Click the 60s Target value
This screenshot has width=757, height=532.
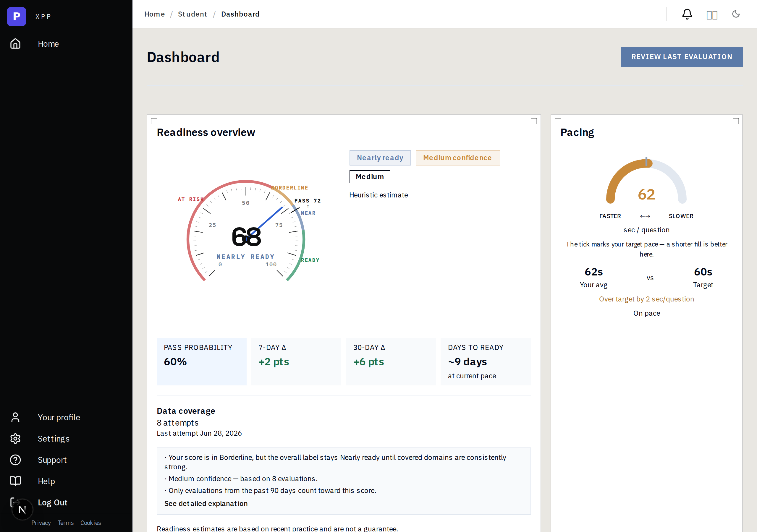tap(703, 272)
